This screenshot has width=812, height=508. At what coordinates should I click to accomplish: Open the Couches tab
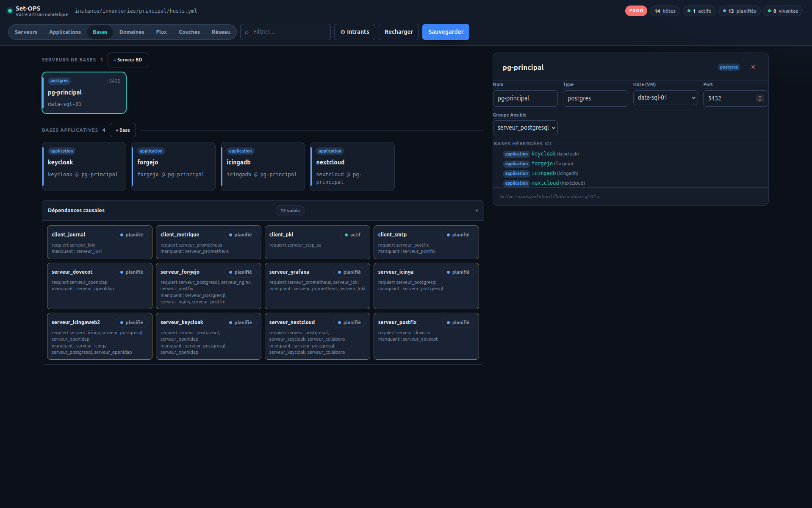[189, 32]
